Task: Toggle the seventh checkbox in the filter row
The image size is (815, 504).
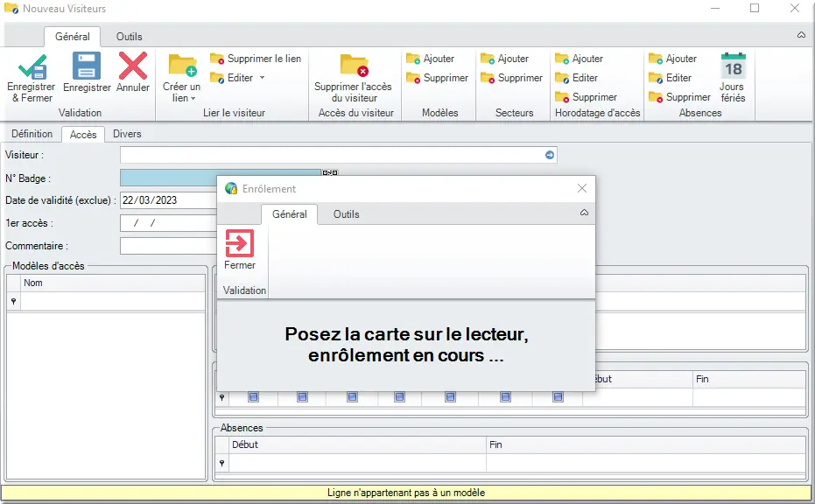Action: [x=558, y=397]
